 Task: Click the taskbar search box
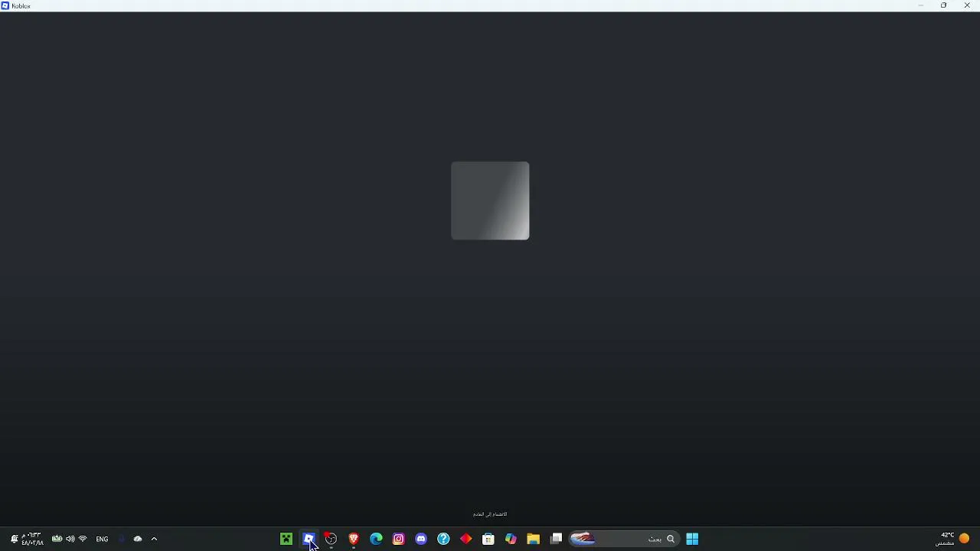tap(624, 539)
